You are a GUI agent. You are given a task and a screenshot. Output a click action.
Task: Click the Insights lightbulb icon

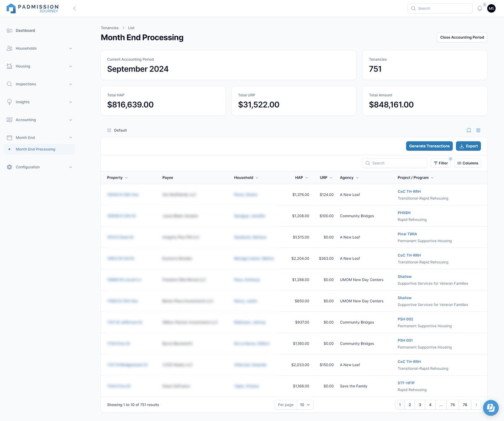[x=9, y=102]
